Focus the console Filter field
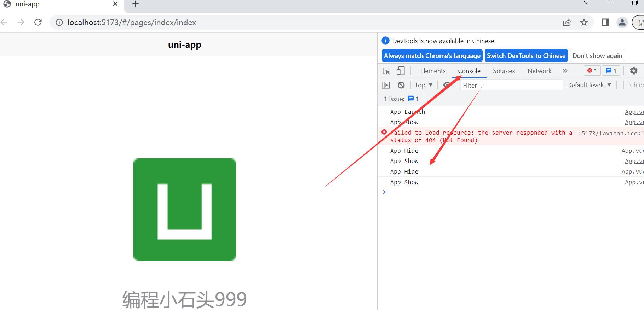Screen dimensions: 644x310 [x=512, y=85]
